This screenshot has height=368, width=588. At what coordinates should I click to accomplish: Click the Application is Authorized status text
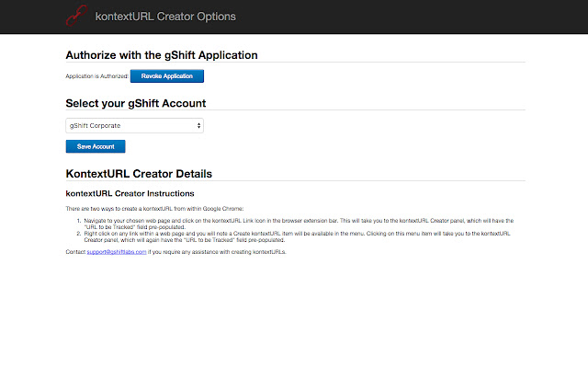point(97,76)
